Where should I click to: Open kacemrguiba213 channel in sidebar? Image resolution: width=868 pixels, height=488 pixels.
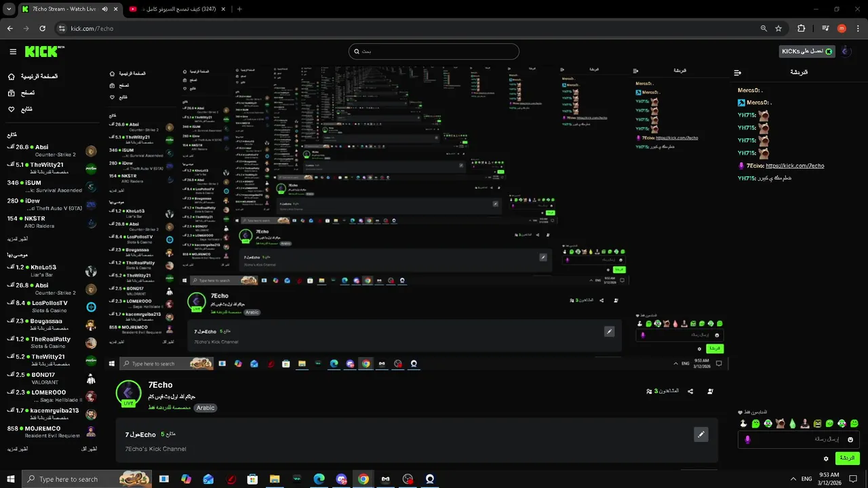point(52,414)
